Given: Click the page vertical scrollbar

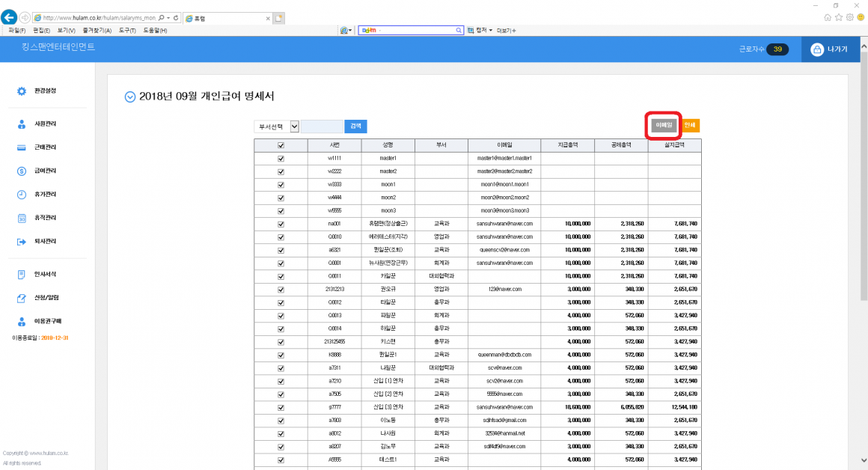Looking at the screenshot, I should pos(862,225).
